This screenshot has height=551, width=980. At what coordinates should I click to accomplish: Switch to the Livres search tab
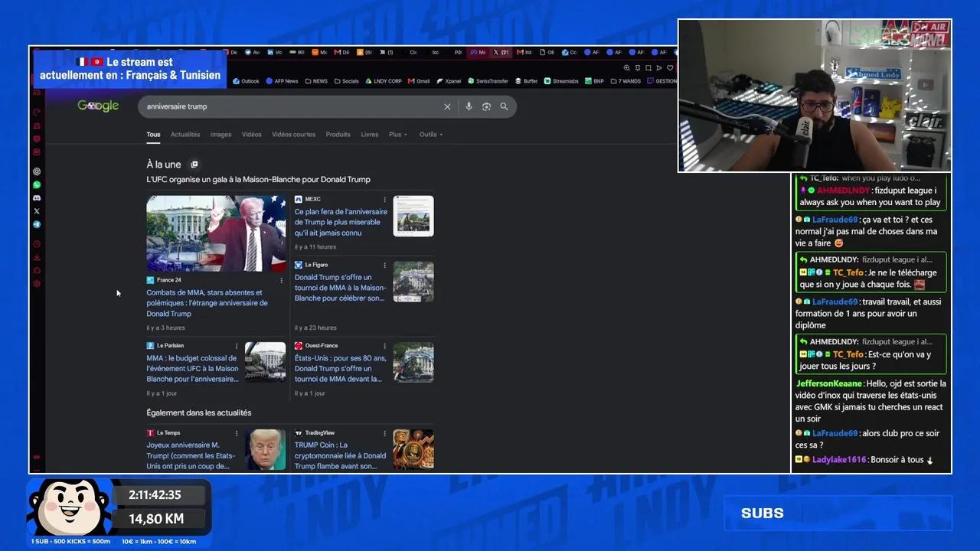pos(370,135)
